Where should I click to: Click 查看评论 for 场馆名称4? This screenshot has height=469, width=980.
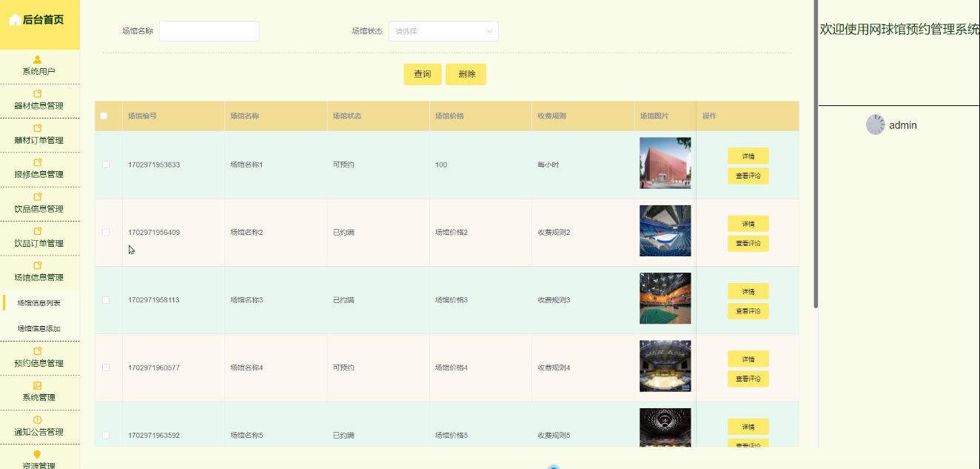coord(748,379)
